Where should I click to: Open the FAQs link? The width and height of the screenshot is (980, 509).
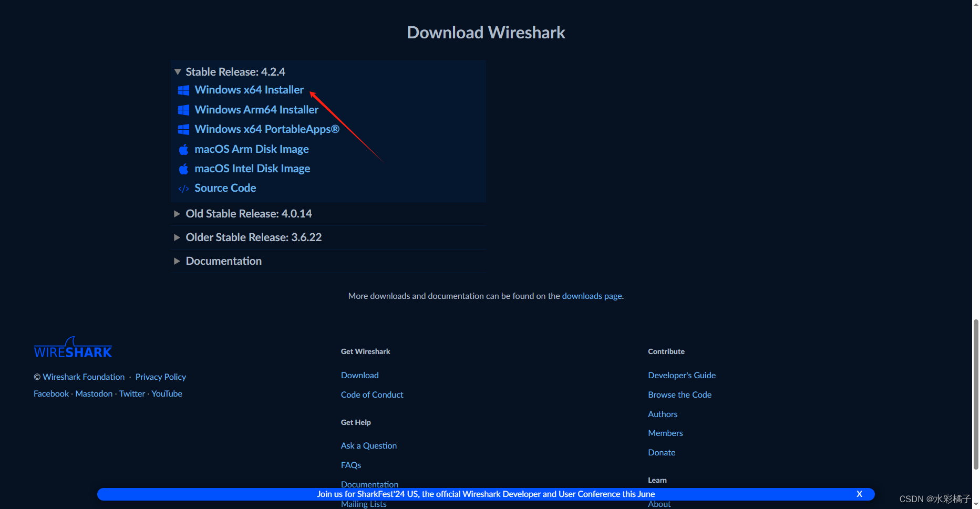tap(351, 465)
